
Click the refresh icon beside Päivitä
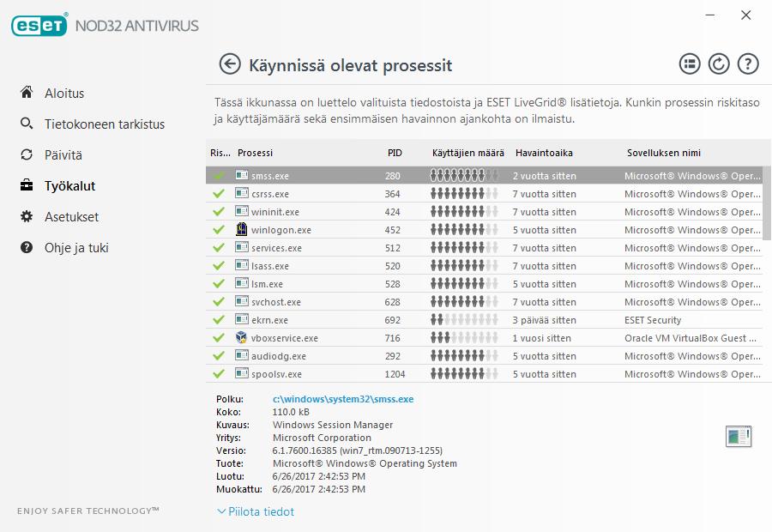(27, 154)
